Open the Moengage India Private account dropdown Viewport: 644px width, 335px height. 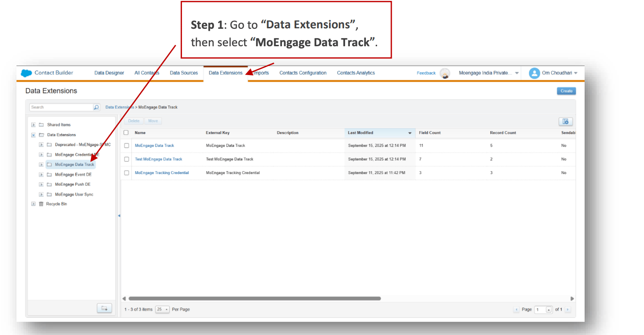517,73
